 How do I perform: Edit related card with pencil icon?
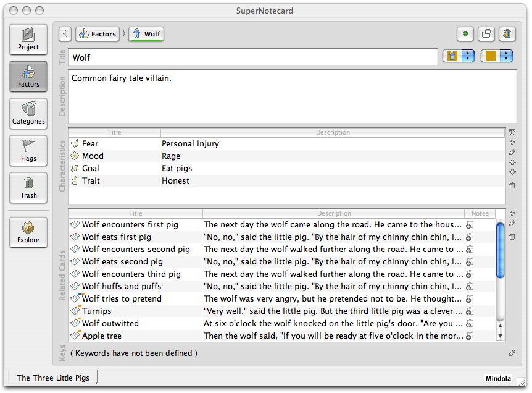point(512,223)
